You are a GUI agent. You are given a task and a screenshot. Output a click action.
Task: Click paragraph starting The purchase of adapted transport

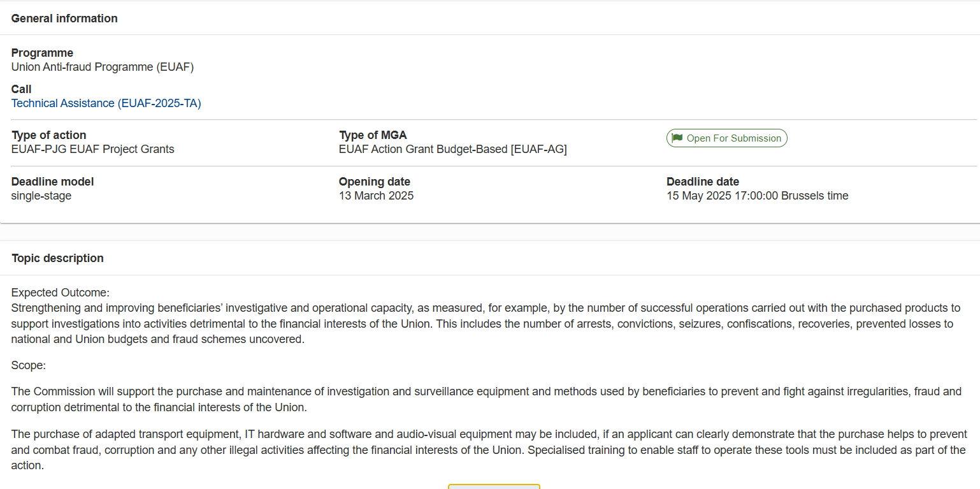(489, 450)
